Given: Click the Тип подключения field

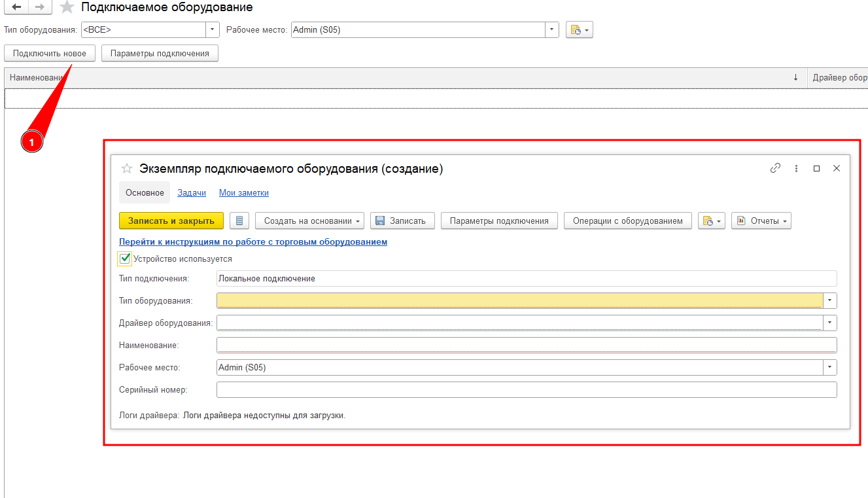Looking at the screenshot, I should click(527, 278).
